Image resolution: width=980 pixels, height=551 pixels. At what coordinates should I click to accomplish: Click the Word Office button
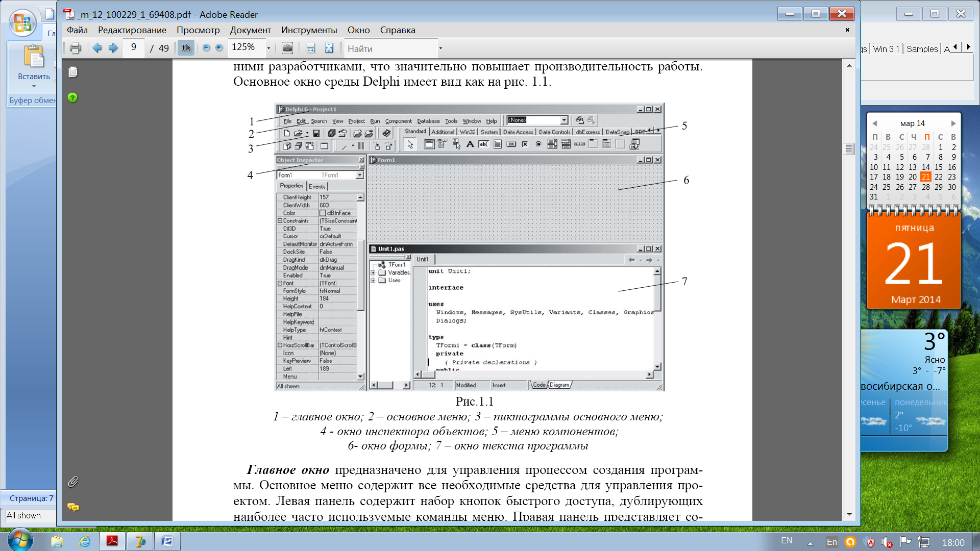pos(22,23)
